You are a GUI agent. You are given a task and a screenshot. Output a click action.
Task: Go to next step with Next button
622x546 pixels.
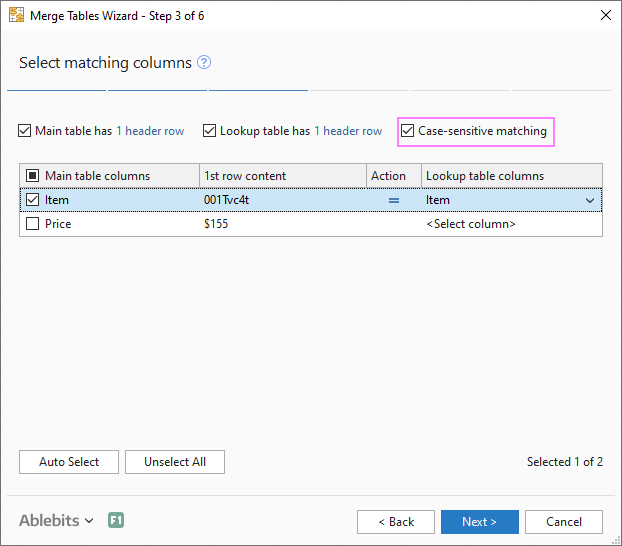click(479, 522)
